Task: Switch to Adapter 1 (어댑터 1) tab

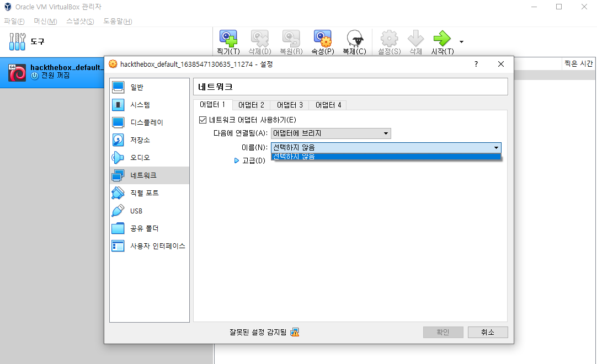Action: (212, 104)
